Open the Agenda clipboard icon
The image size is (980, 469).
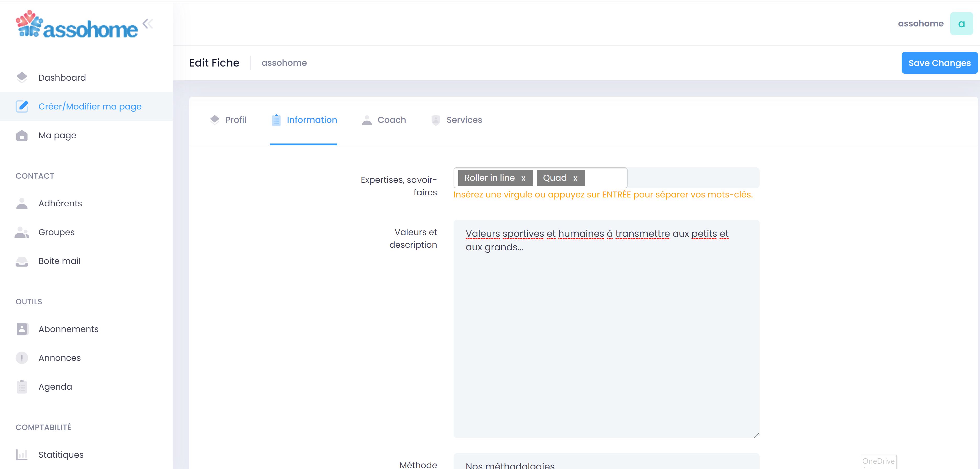[22, 387]
